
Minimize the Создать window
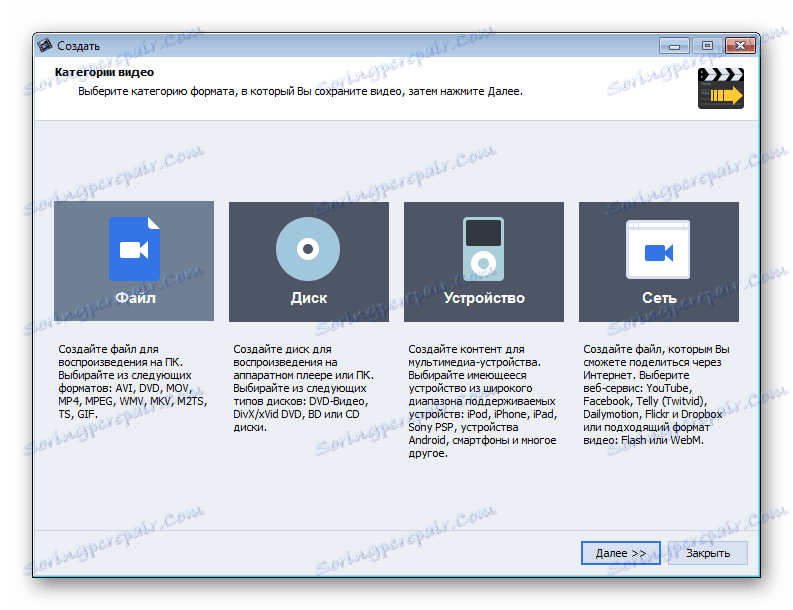674,46
